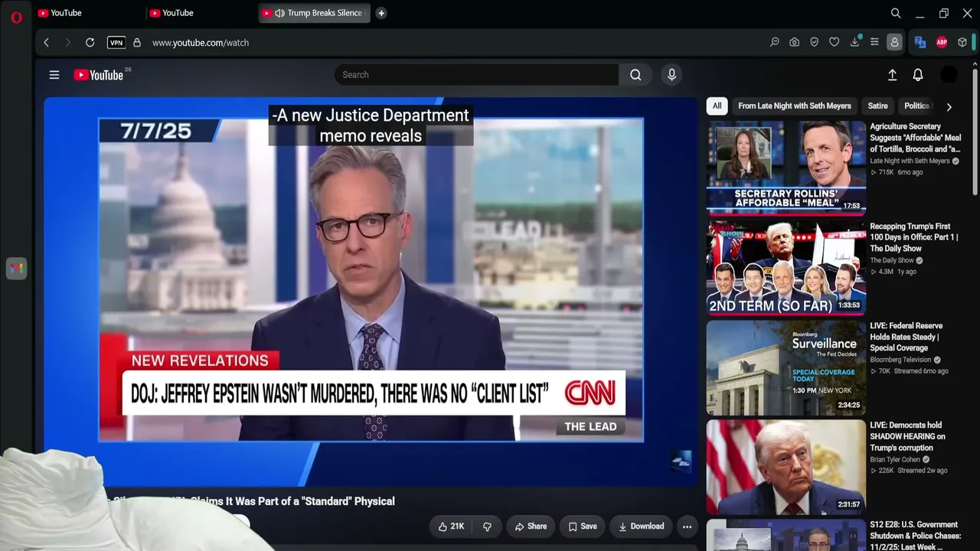Save the video to a playlist
This screenshot has height=551, width=980.
coord(583,527)
